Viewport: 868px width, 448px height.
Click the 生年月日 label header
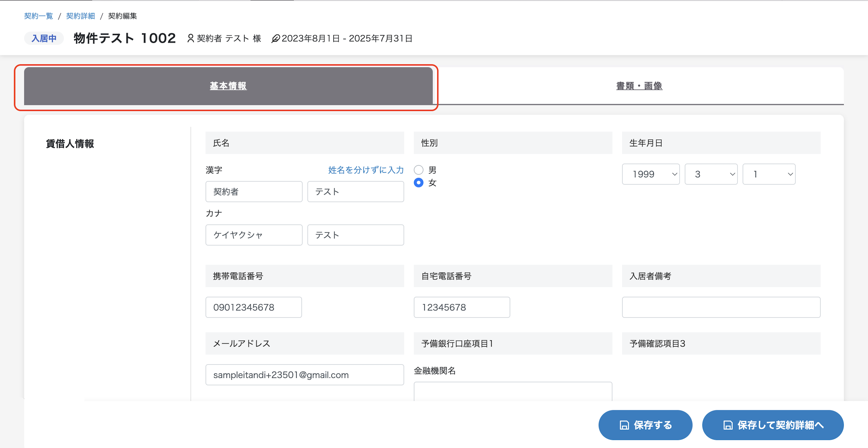(721, 143)
